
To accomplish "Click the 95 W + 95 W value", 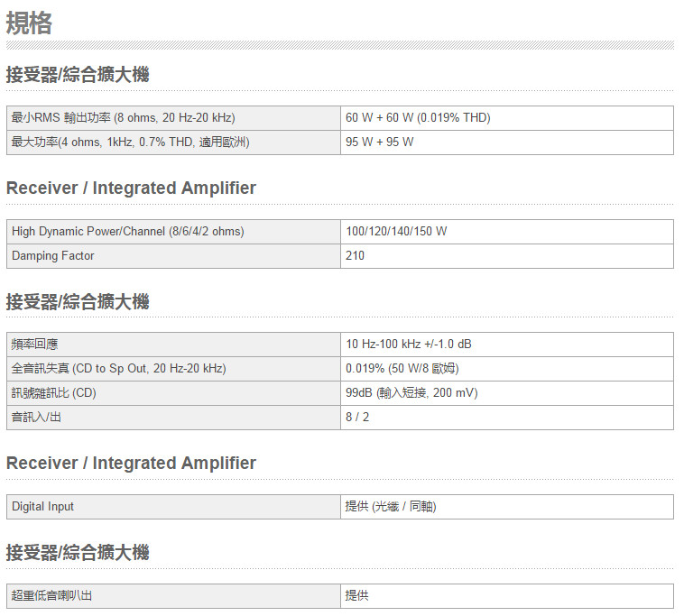I will [x=380, y=143].
